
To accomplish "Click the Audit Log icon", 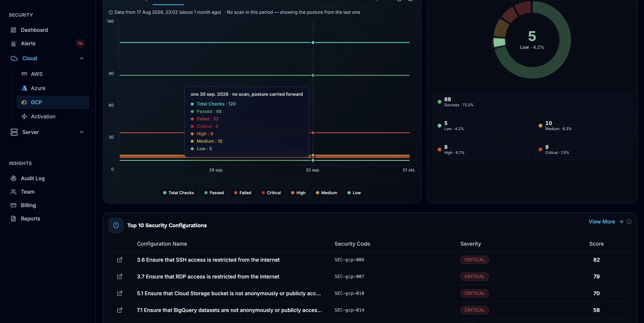I will pyautogui.click(x=14, y=178).
